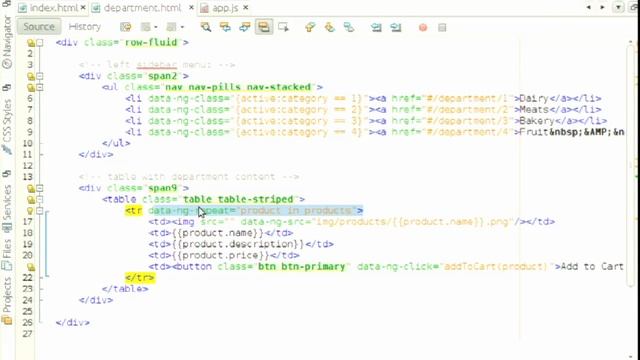Click Shift Line Left icon
The height and width of the screenshot is (360, 640).
(x=376, y=27)
